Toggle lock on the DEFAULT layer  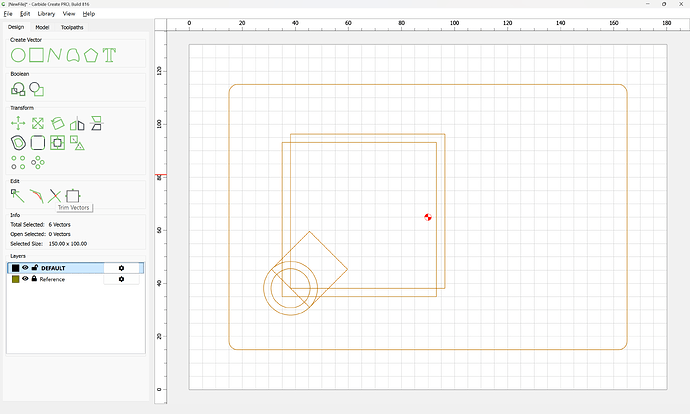(35, 267)
